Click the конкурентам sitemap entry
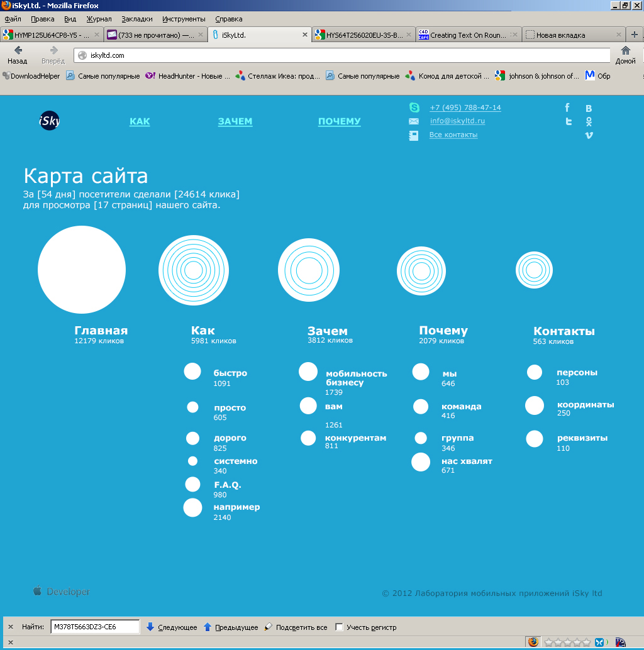The height and width of the screenshot is (650, 644). (355, 438)
